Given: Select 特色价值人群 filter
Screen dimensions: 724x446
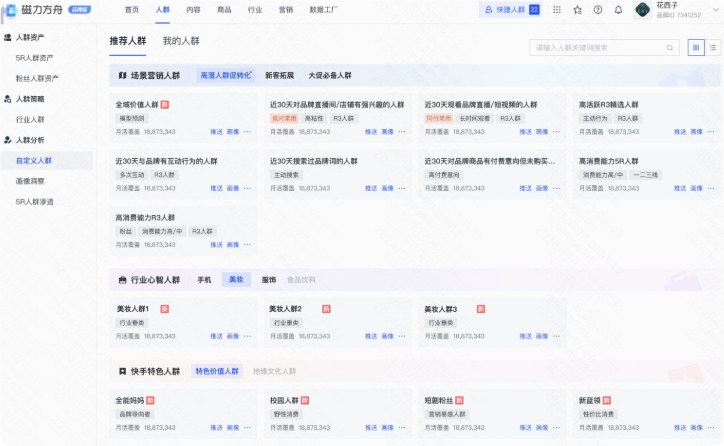Looking at the screenshot, I should point(217,371).
